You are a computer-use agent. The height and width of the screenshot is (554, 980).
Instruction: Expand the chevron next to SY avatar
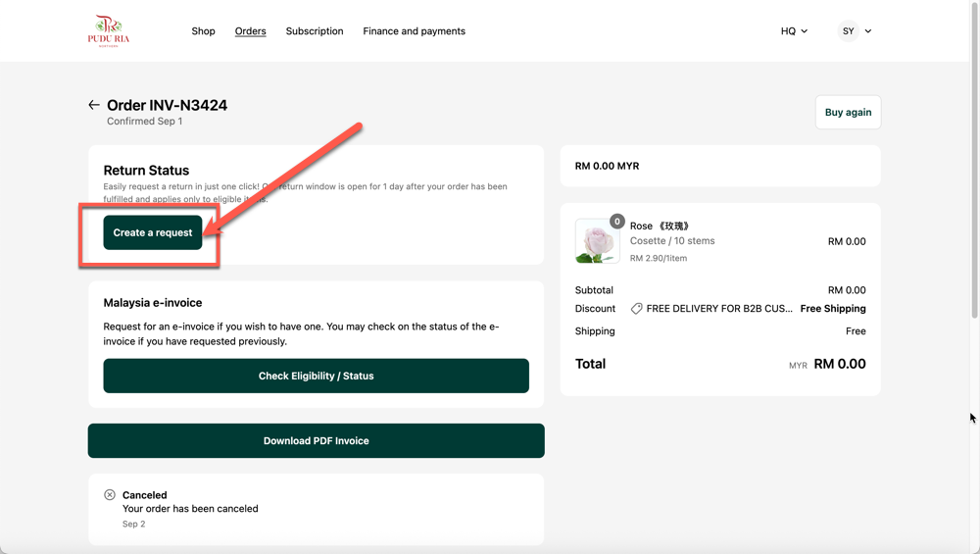(x=868, y=31)
